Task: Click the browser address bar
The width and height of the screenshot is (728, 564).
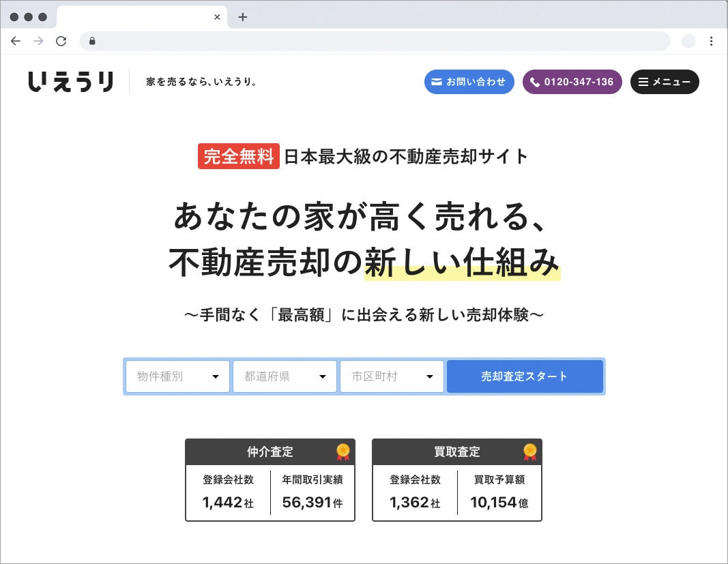Action: coord(375,42)
